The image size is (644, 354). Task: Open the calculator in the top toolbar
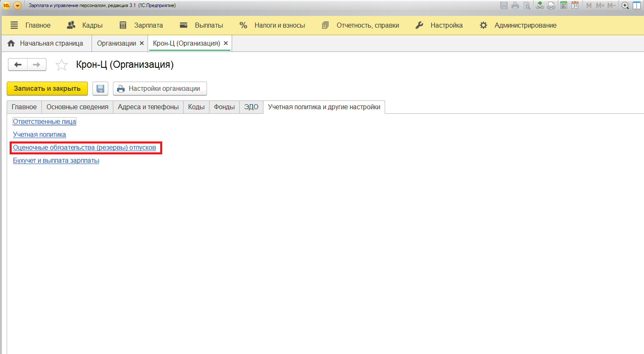click(564, 5)
